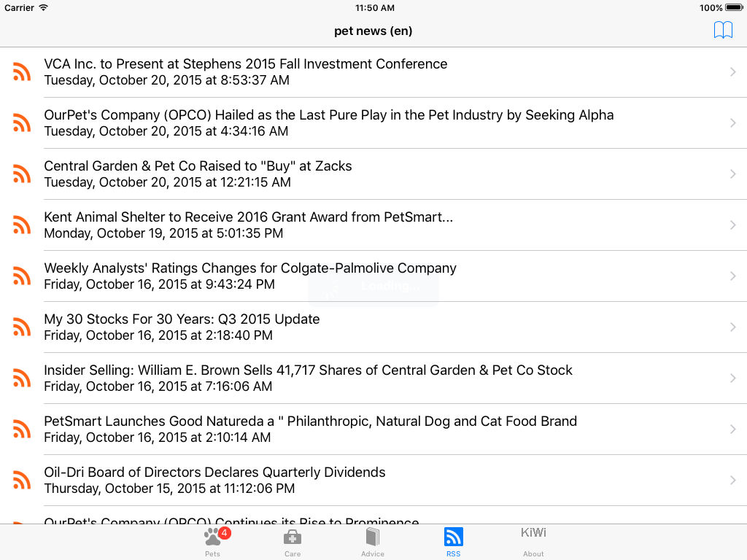Click date 'Tuesday, October 20, 2015 at 4:34:16 AM'

(166, 131)
